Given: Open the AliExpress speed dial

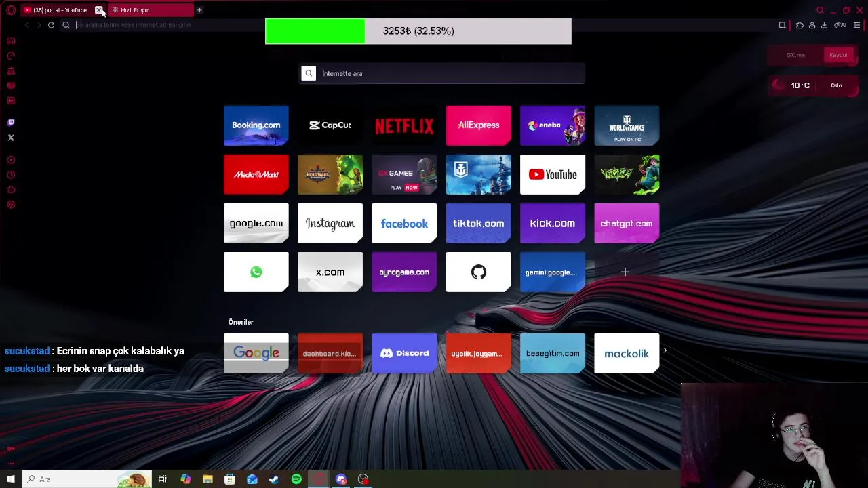Looking at the screenshot, I should pyautogui.click(x=478, y=125).
